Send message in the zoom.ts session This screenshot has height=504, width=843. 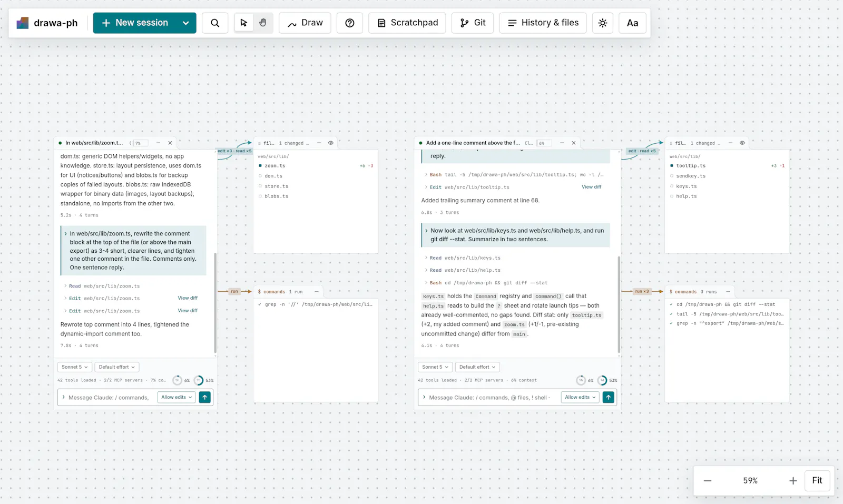click(205, 397)
